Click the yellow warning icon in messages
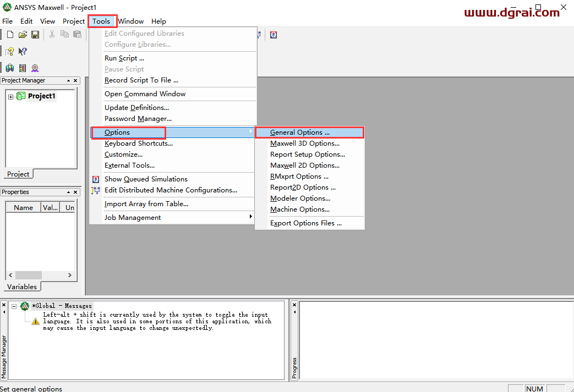The width and height of the screenshot is (574, 392). [x=36, y=322]
